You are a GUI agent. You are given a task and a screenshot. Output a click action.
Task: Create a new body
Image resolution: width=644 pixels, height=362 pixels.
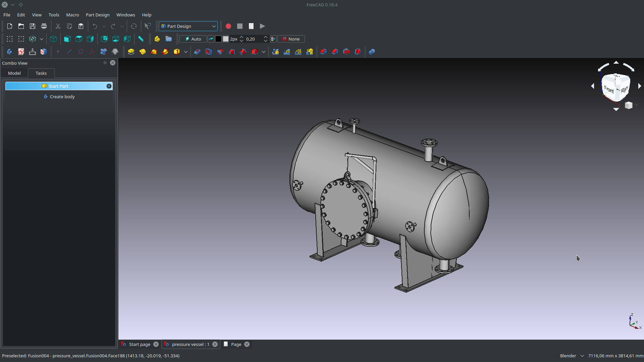tap(10, 52)
